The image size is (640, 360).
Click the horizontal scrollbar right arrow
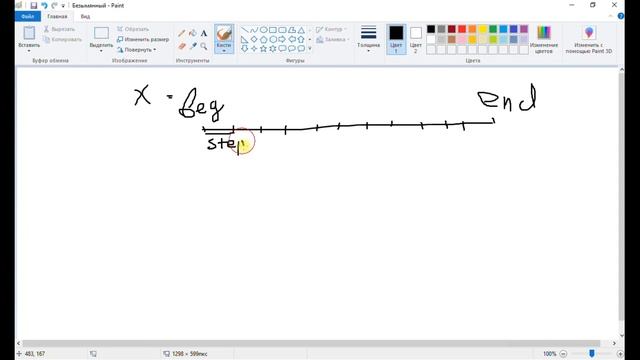point(614,343)
